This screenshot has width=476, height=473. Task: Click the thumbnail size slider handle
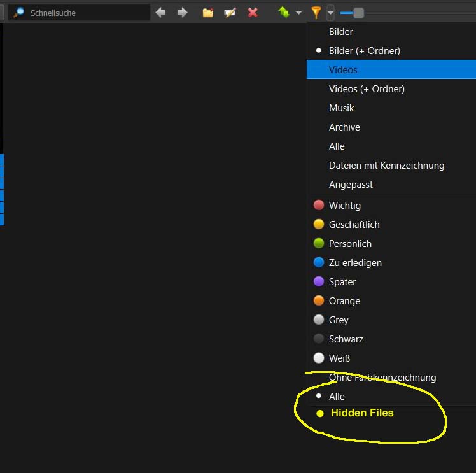(358, 13)
